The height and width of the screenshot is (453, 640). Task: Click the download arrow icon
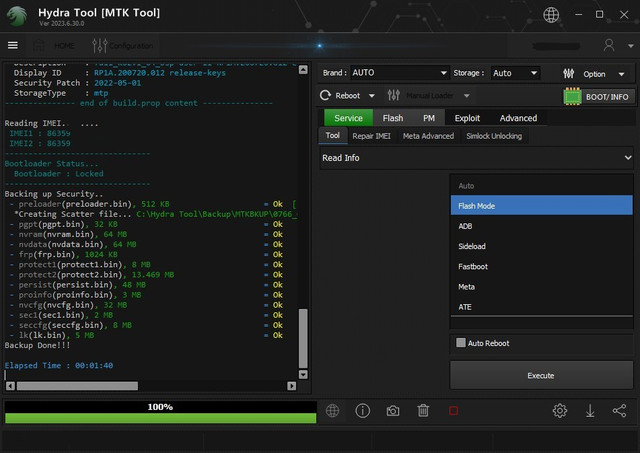[x=590, y=411]
